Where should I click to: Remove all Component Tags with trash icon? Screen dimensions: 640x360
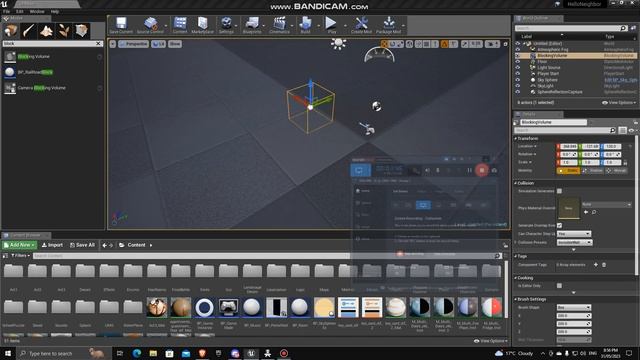[604, 265]
